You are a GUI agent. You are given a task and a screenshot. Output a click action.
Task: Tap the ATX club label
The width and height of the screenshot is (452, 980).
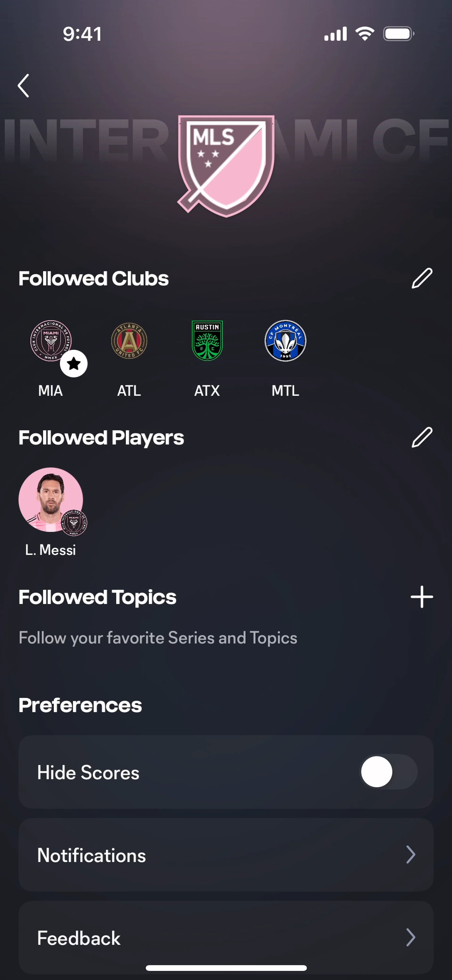click(207, 391)
